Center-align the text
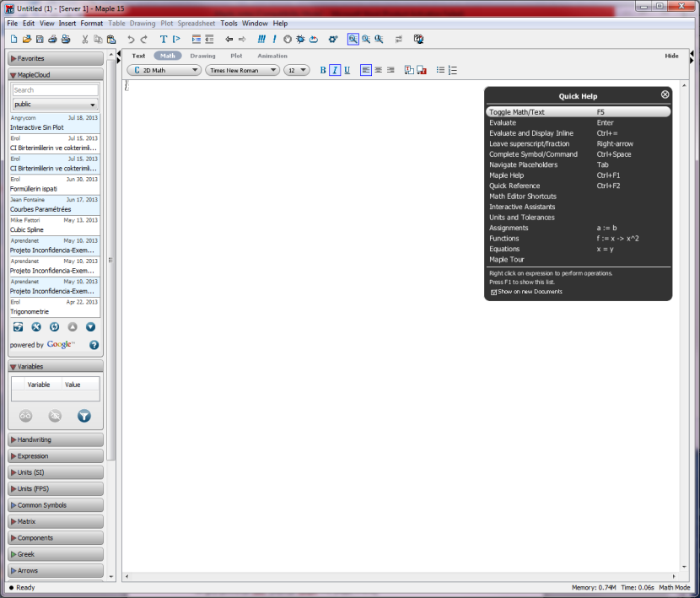Screen dimensions: 700x598 (378, 70)
